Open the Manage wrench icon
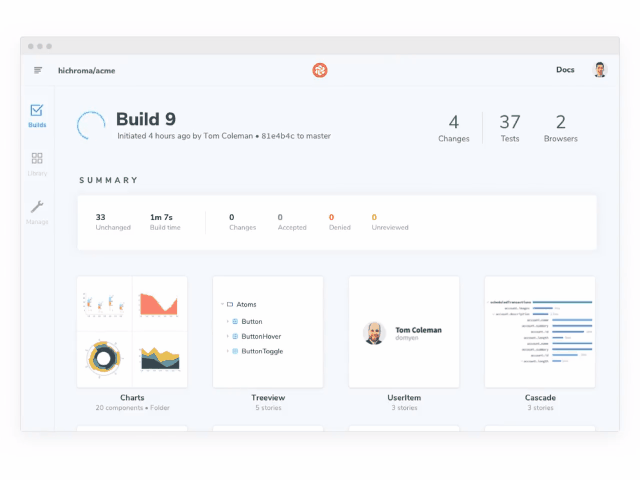640x480 pixels. click(x=37, y=207)
